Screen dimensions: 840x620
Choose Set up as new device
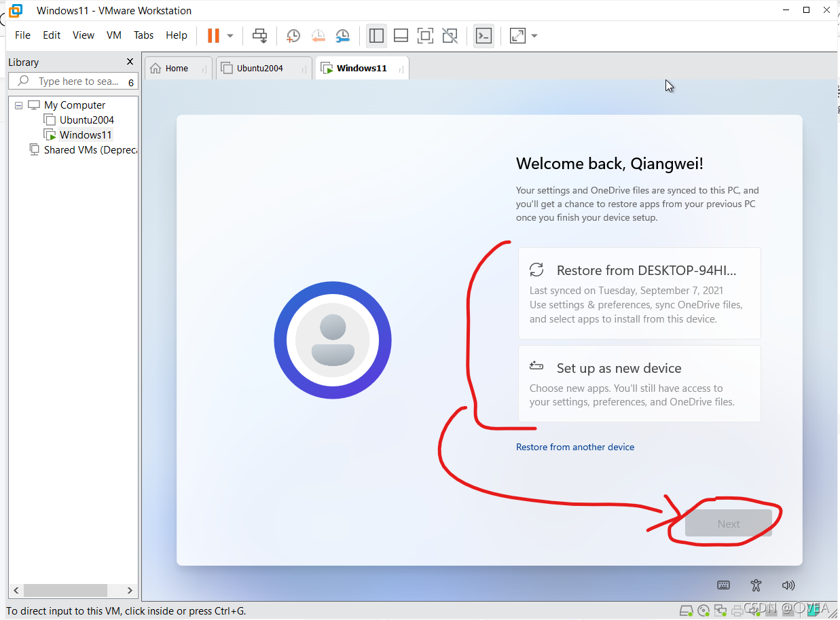tap(639, 384)
